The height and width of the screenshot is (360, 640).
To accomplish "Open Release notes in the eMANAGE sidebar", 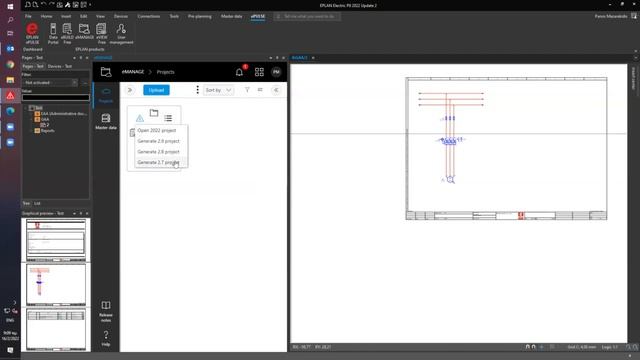I will click(106, 312).
